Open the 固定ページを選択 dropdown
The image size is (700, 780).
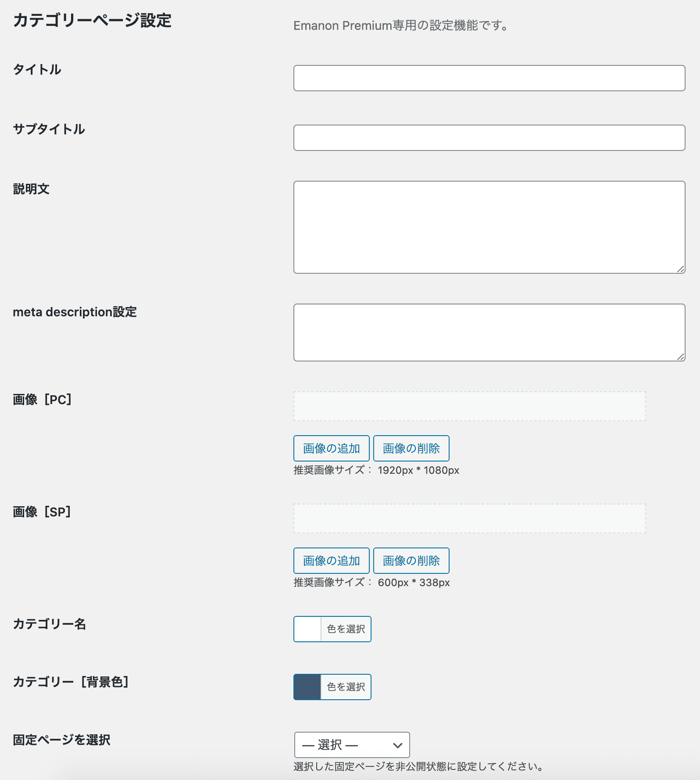click(352, 745)
